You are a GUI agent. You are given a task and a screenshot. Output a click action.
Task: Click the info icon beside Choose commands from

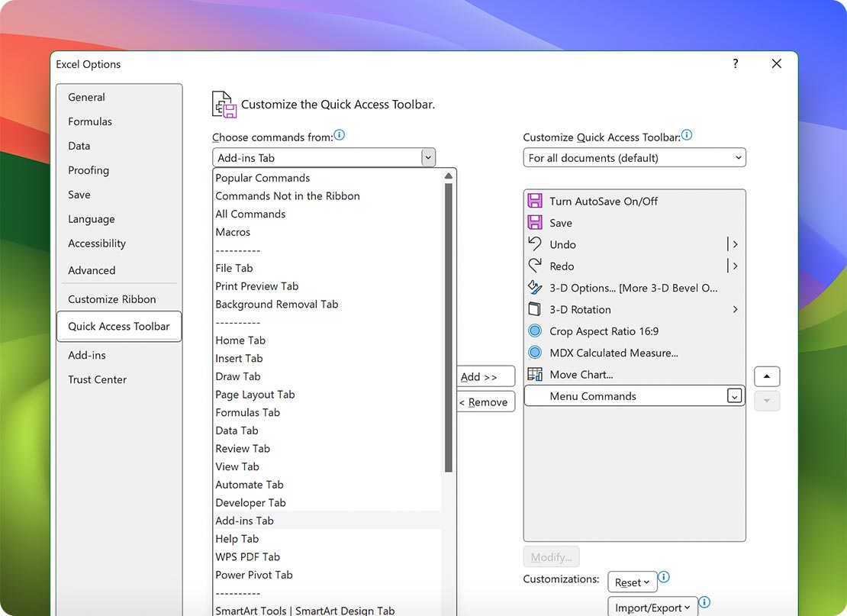click(338, 134)
